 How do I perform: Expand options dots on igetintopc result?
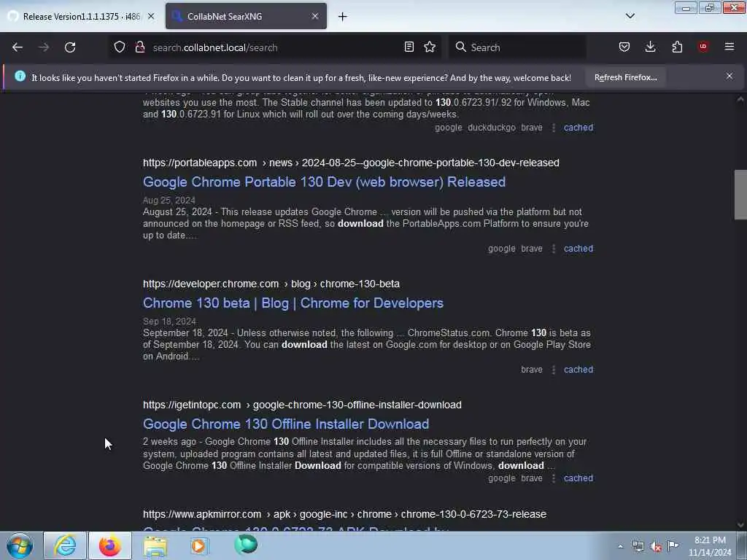tap(554, 478)
